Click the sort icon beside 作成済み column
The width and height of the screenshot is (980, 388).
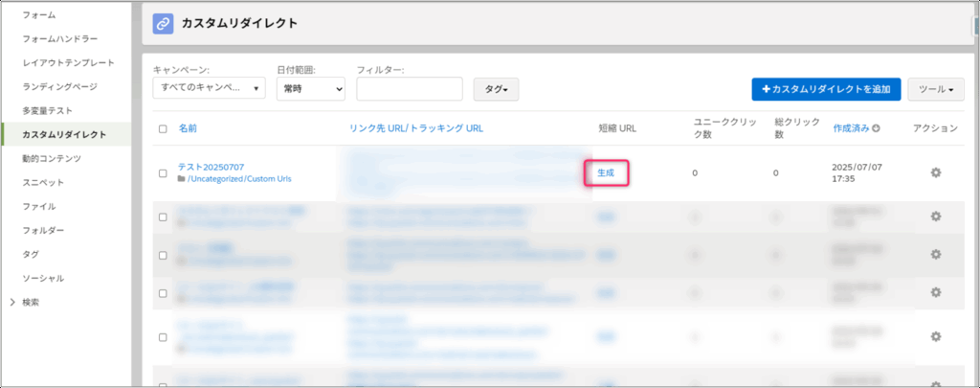[876, 128]
